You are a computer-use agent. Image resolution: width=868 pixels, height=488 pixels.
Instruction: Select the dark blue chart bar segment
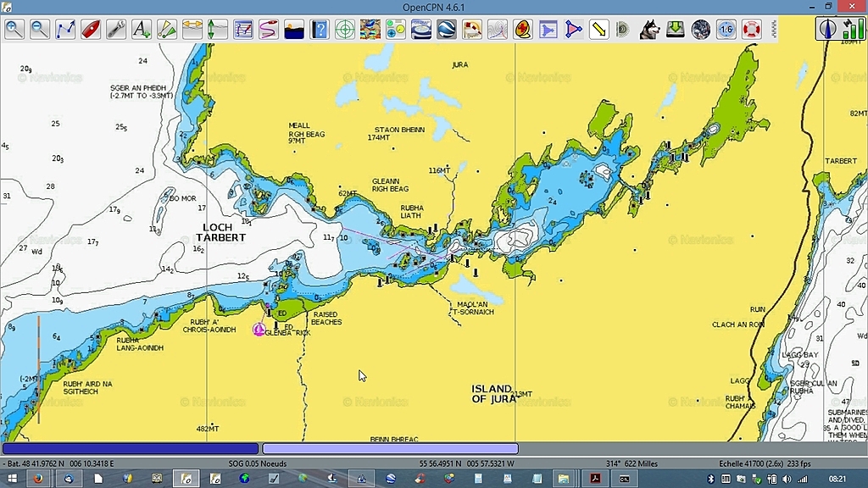coord(130,448)
